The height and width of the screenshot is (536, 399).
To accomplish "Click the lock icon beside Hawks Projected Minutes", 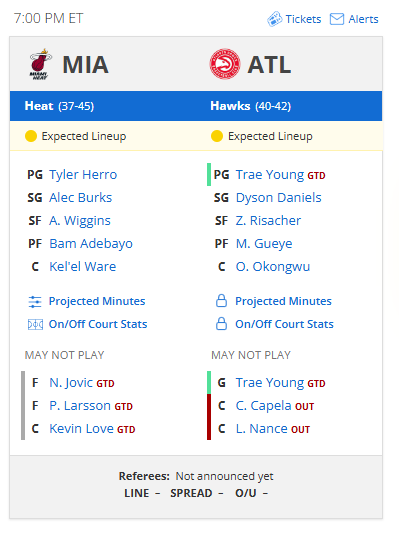I will click(221, 301).
